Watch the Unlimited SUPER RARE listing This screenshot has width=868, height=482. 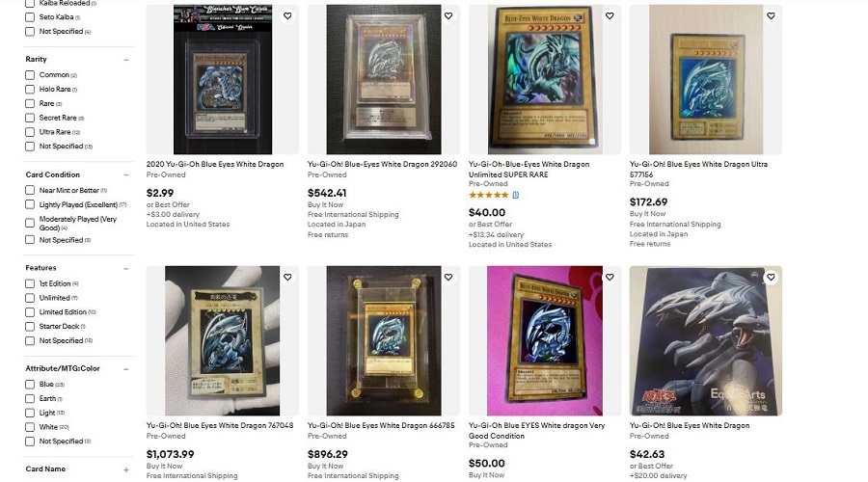click(610, 16)
